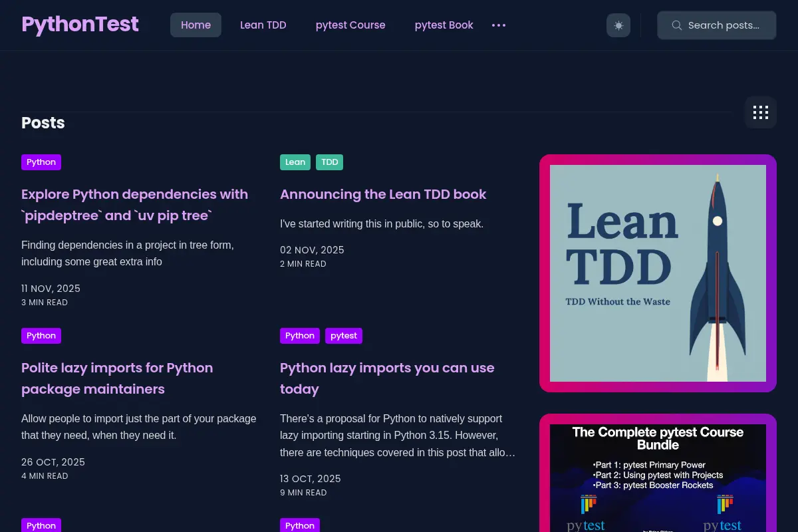
Task: Click the PythonTest site logo
Action: 80,25
